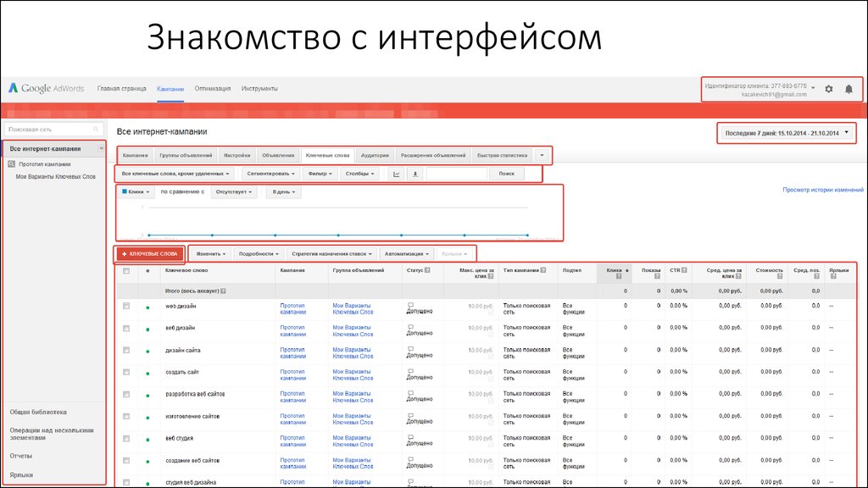868x488 pixels.
Task: Click the help icon beside CTR
Action: coord(684,270)
